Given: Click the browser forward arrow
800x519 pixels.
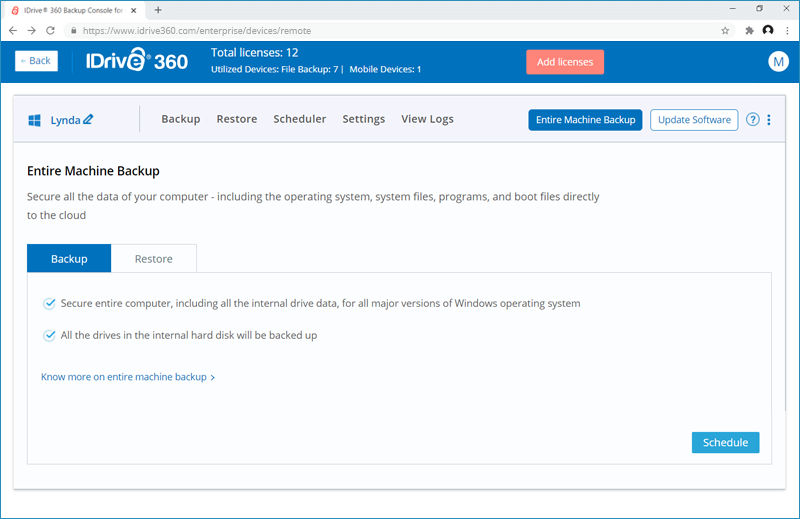Looking at the screenshot, I should (32, 31).
